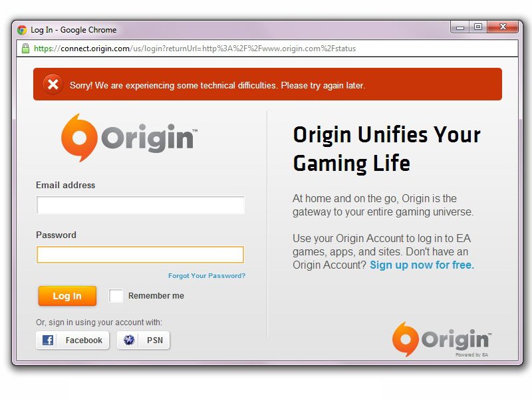The height and width of the screenshot is (399, 532).
Task: Select the URL in the address bar
Action: (195, 49)
